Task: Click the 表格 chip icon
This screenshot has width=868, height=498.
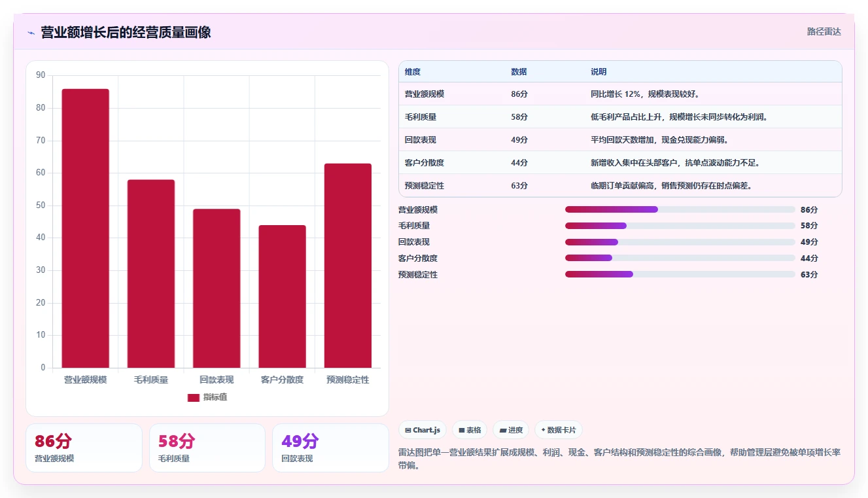Action: pyautogui.click(x=461, y=431)
